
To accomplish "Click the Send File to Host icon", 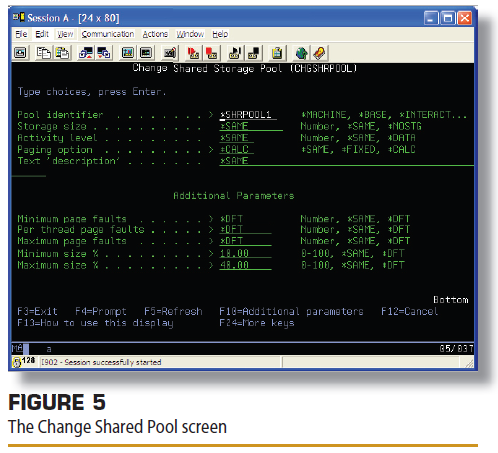I will tap(86, 53).
